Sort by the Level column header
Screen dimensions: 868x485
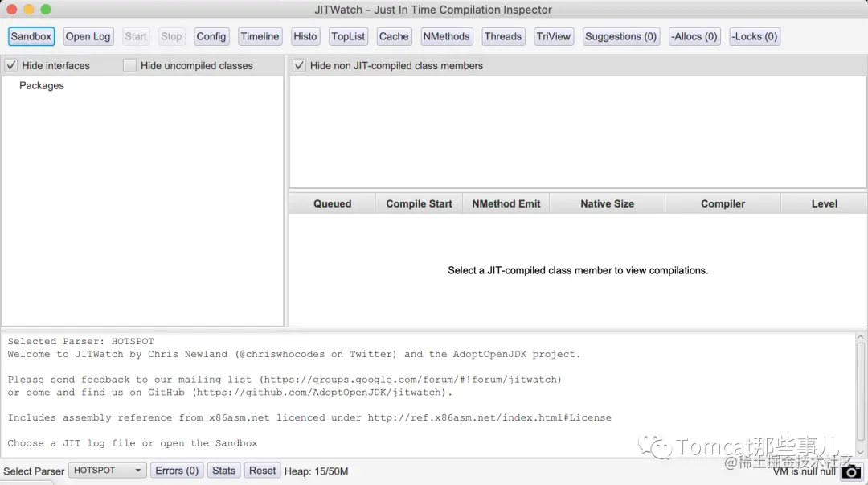pos(825,204)
